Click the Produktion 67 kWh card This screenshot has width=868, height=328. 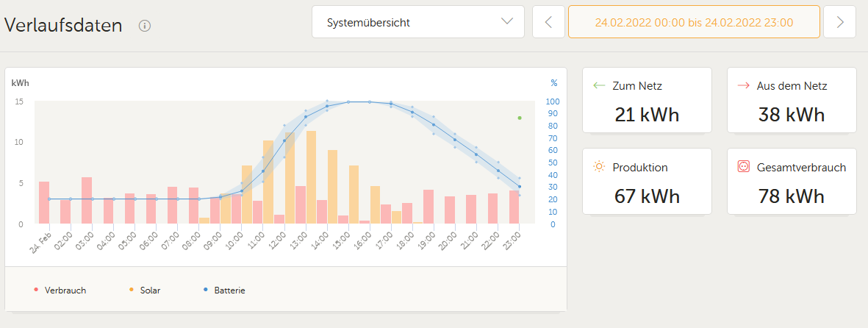pos(647,181)
